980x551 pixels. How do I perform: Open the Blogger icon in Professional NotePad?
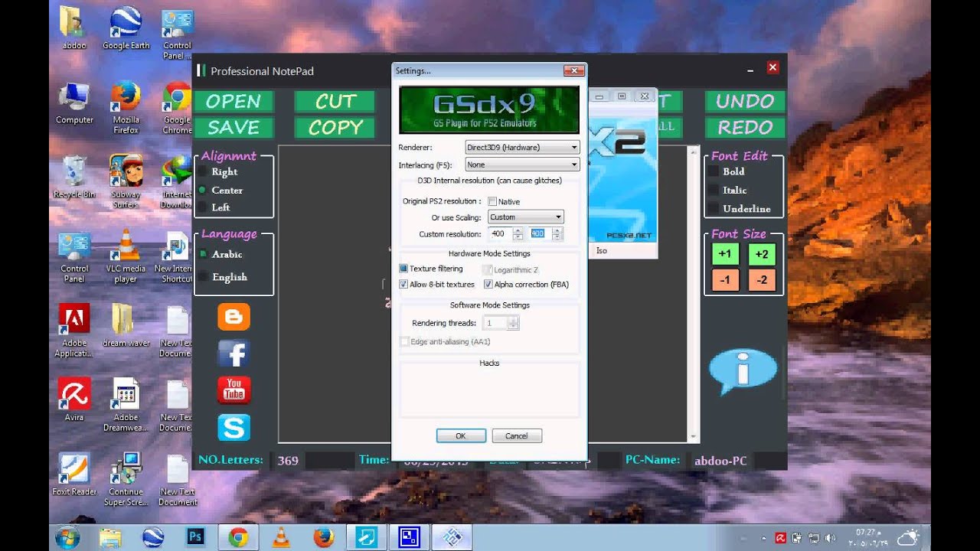pyautogui.click(x=234, y=316)
